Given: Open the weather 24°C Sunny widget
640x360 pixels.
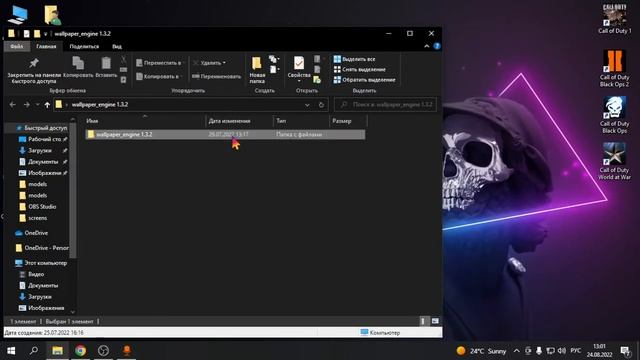Looking at the screenshot, I should click(481, 351).
